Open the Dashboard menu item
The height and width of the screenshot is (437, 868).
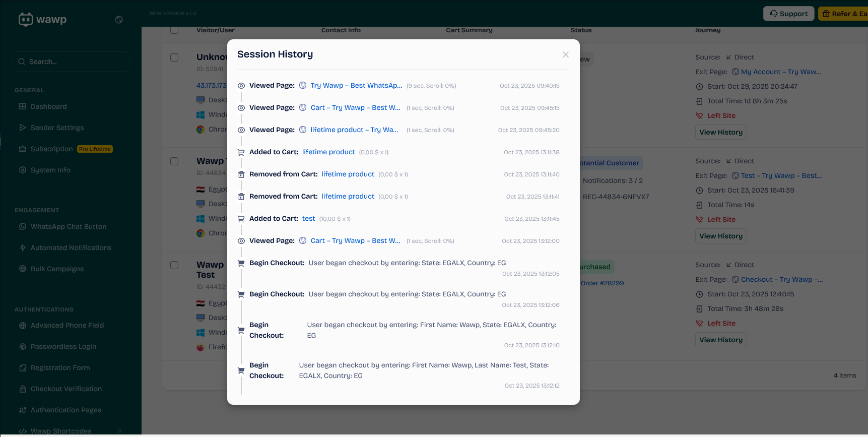48,106
